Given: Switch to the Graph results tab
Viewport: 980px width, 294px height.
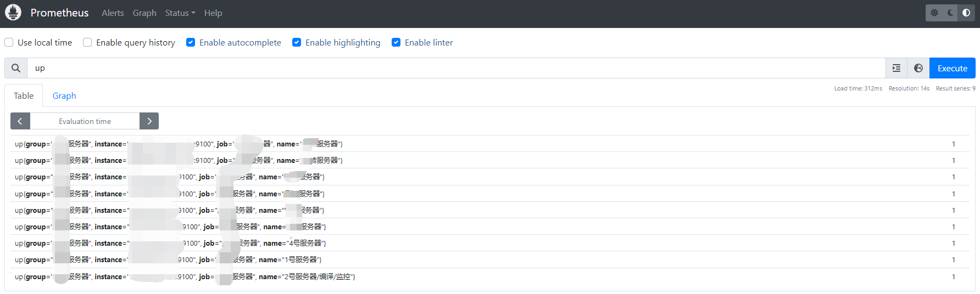Looking at the screenshot, I should (x=64, y=95).
